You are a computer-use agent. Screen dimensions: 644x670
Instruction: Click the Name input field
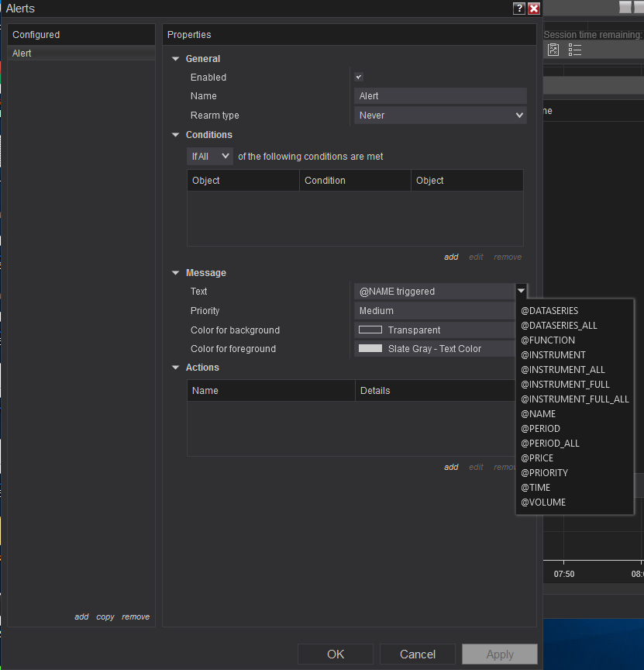tap(440, 96)
